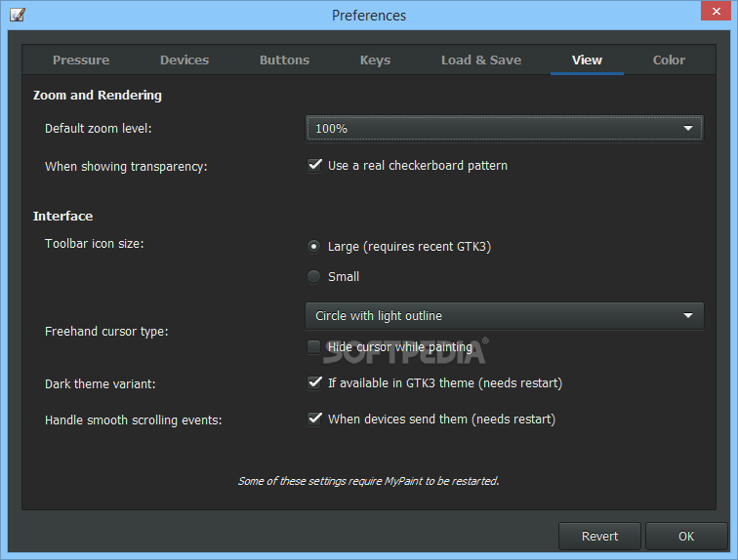738x560 pixels.
Task: Switch to the Color tab
Action: (669, 60)
